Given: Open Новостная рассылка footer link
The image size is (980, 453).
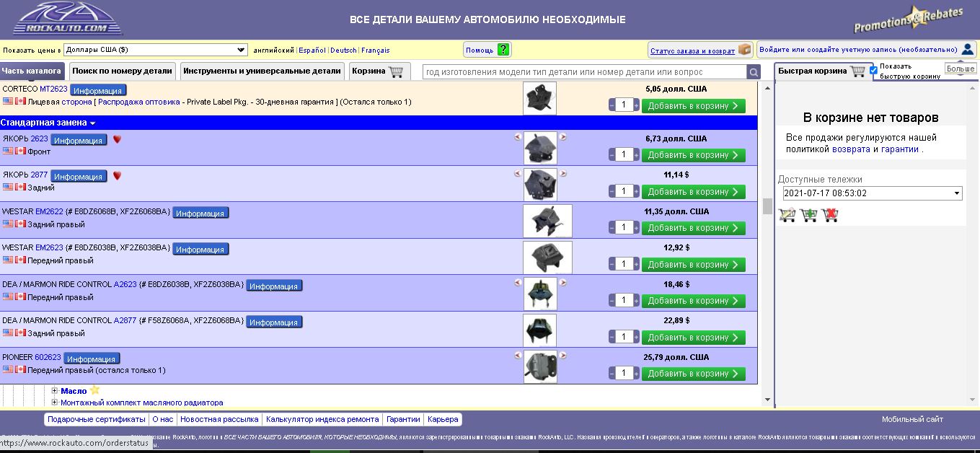Looking at the screenshot, I should 219,419.
